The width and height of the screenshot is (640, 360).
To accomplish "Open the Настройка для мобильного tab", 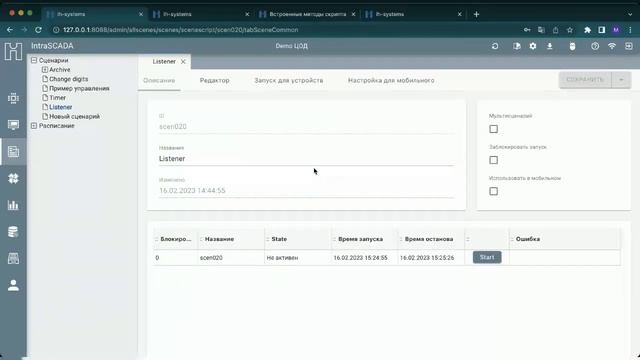I will 391,80.
